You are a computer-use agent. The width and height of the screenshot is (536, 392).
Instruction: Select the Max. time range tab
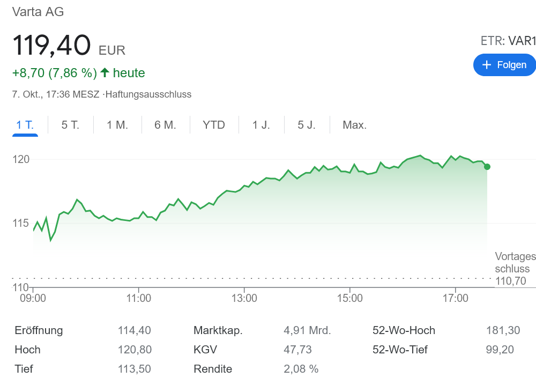(x=355, y=125)
